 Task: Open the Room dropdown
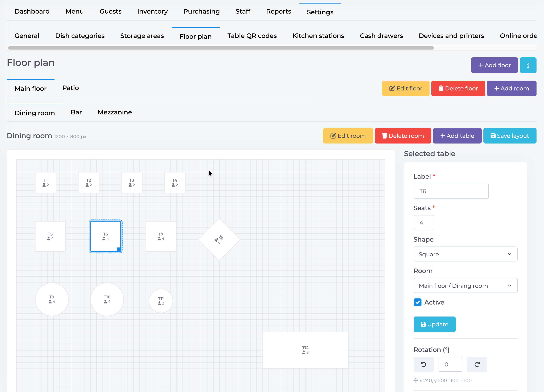tap(465, 286)
